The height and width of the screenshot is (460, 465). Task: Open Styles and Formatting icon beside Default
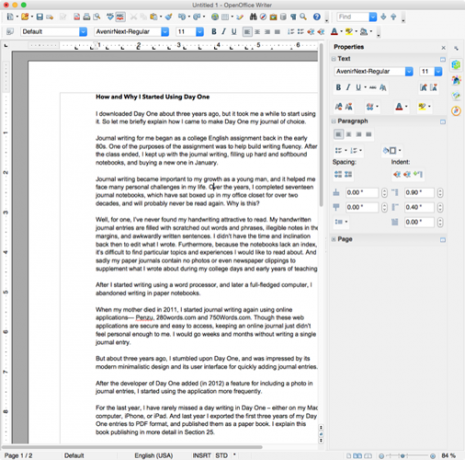pyautogui.click(x=10, y=32)
